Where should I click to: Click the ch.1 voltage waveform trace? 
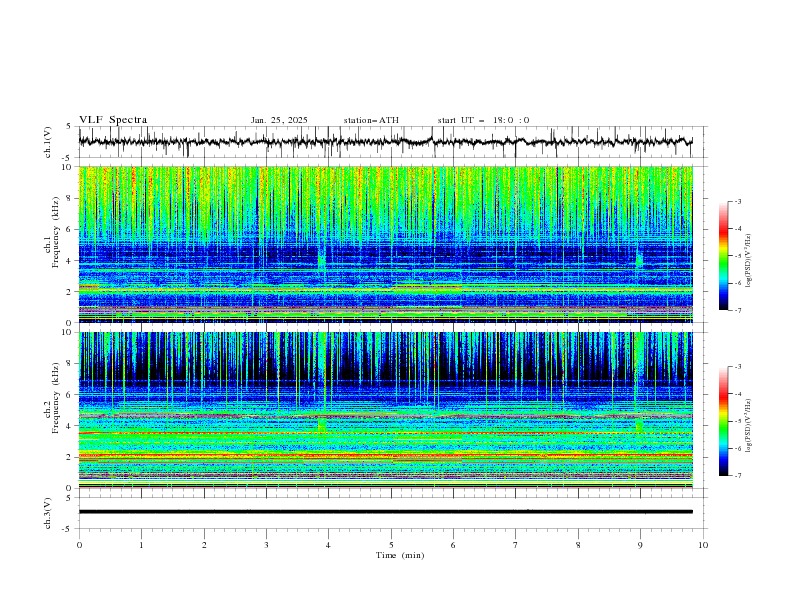pyautogui.click(x=385, y=142)
